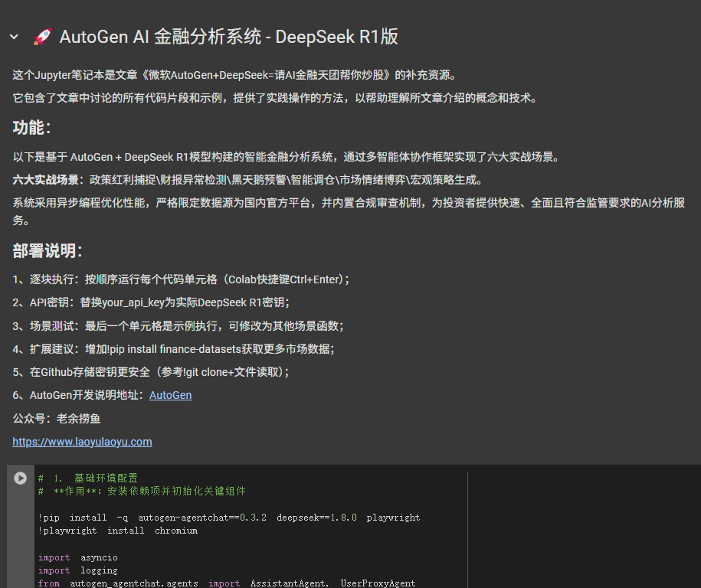
Task: Click the '!pip install -q autogen-agentchat' code line
Action: (x=229, y=518)
